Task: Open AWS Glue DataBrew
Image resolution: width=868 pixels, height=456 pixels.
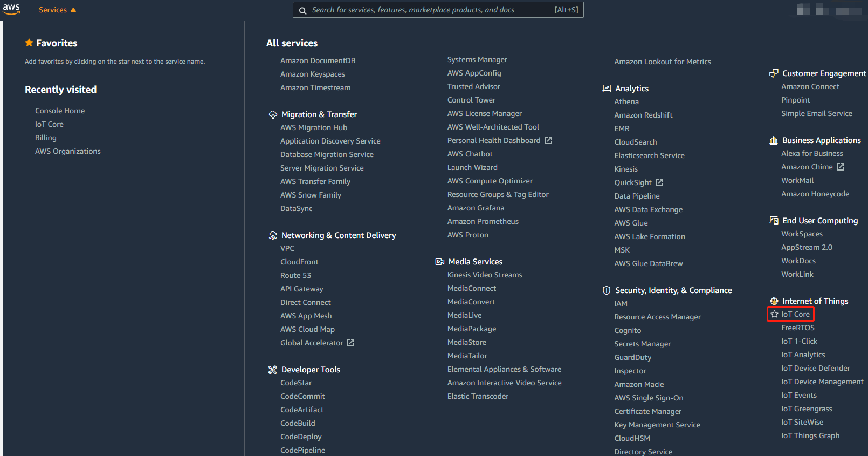Action: pyautogui.click(x=649, y=263)
